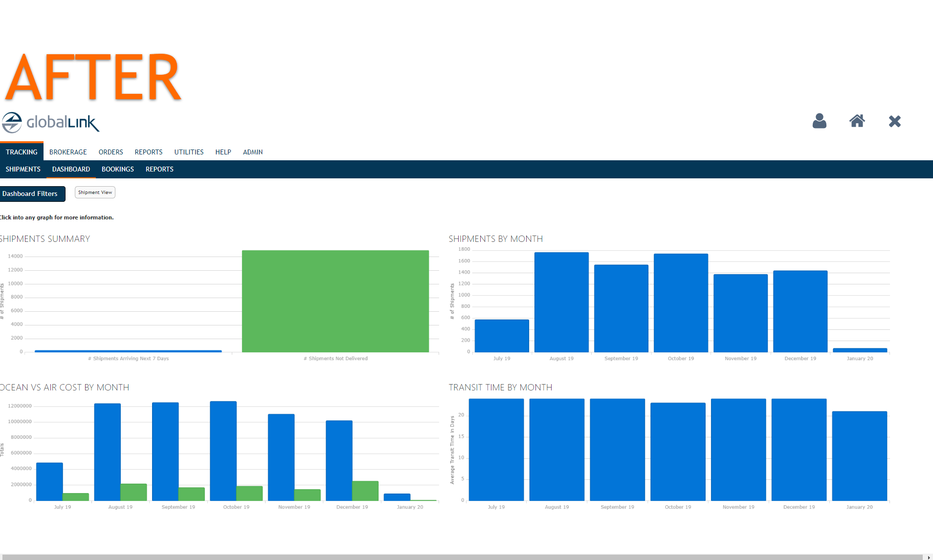The width and height of the screenshot is (933, 560).
Task: Click the home icon
Action: point(857,121)
